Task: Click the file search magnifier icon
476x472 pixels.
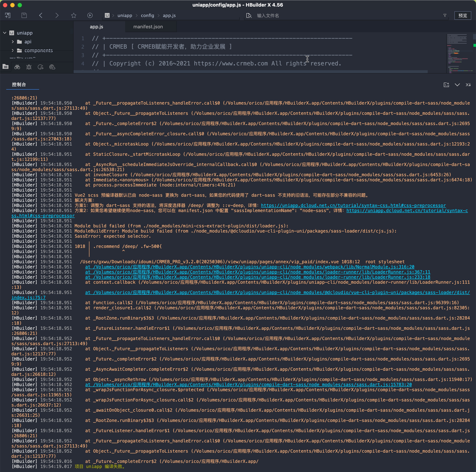Action: (249, 16)
